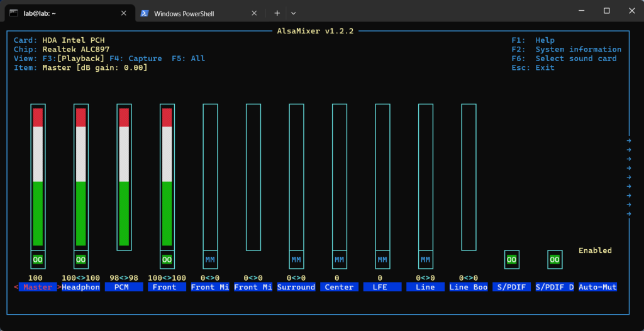The image size is (644, 331).
Task: Toggle the S/PDIF output switch
Action: [x=511, y=259]
